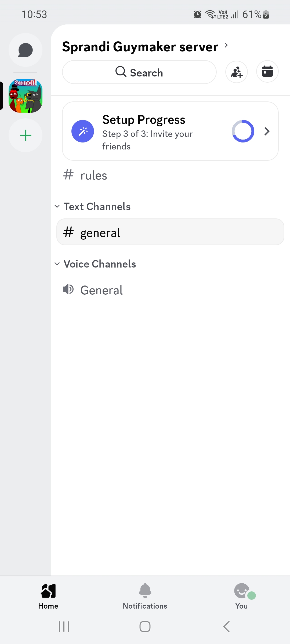Tap the Search field
The image size is (290, 644).
139,72
